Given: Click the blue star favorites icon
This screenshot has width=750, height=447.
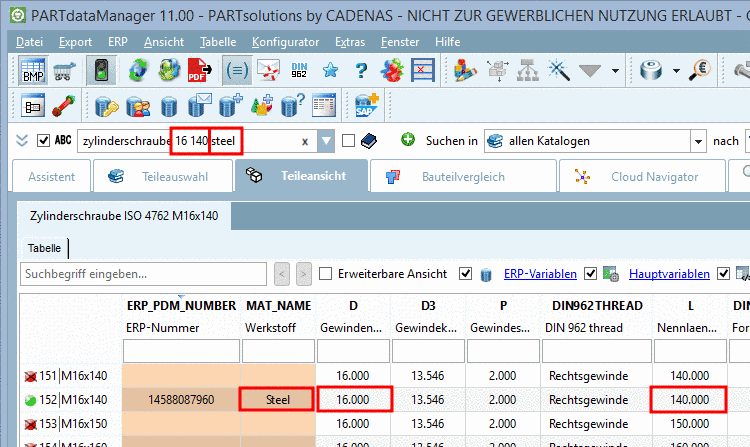Looking at the screenshot, I should [x=330, y=71].
